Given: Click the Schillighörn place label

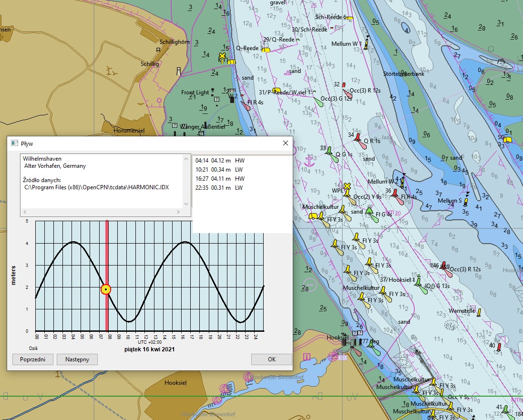Looking at the screenshot, I should (x=174, y=41).
